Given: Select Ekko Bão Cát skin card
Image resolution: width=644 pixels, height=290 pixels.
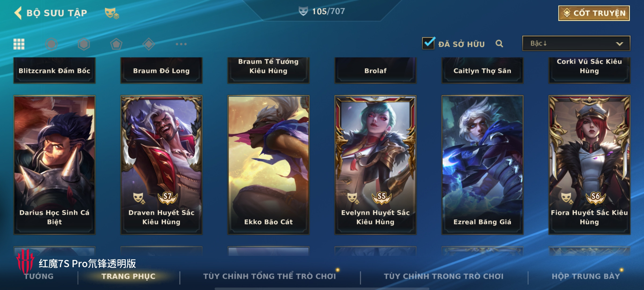Looking at the screenshot, I should pyautogui.click(x=268, y=165).
